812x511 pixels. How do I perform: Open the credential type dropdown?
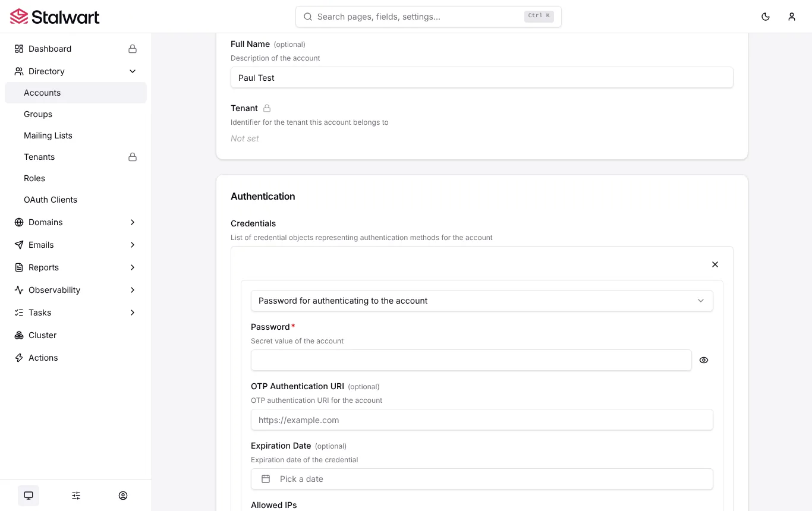pyautogui.click(x=482, y=301)
